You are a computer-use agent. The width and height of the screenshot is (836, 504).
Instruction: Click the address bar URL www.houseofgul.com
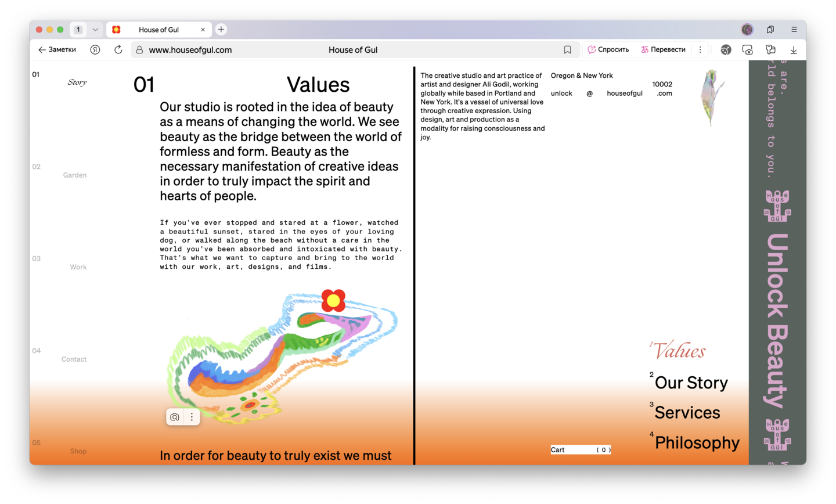[190, 50]
